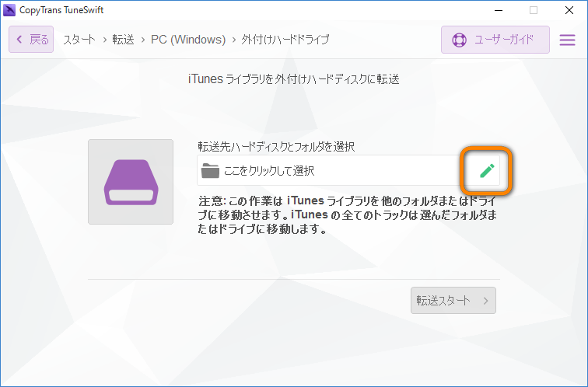Minimize the CopyTrans TuneSwift window
The image size is (588, 387).
point(499,10)
